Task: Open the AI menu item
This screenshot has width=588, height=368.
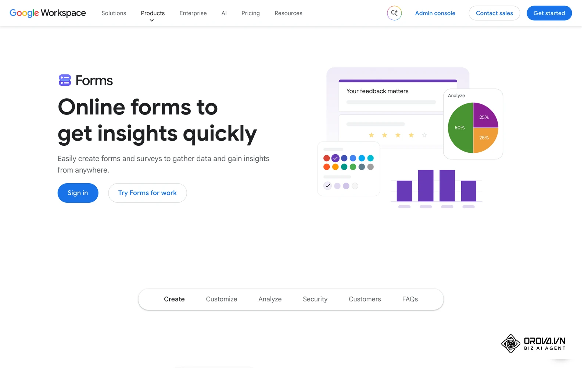Action: (x=224, y=13)
